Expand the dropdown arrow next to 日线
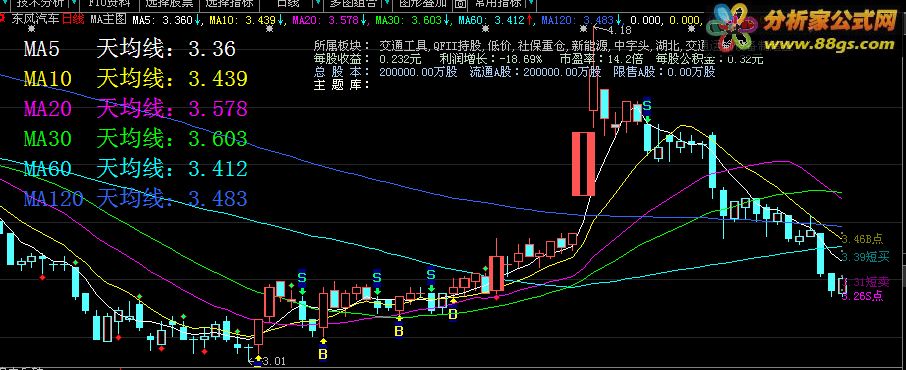906x370 pixels. (x=318, y=2)
